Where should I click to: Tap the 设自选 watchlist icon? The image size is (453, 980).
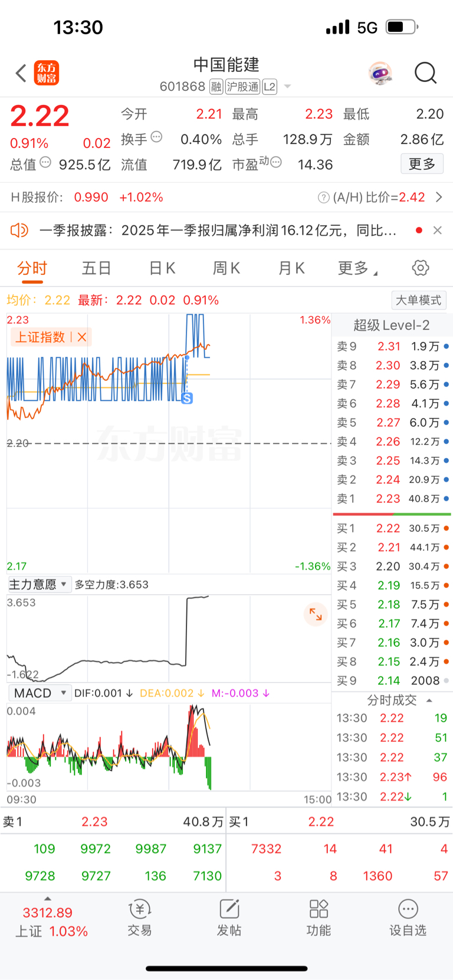point(408,918)
